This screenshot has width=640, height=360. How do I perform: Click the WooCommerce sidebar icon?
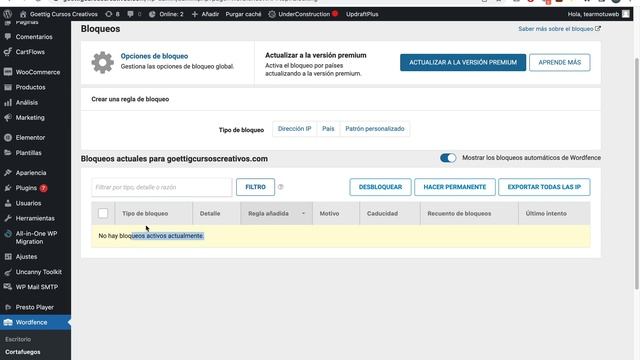[x=8, y=72]
